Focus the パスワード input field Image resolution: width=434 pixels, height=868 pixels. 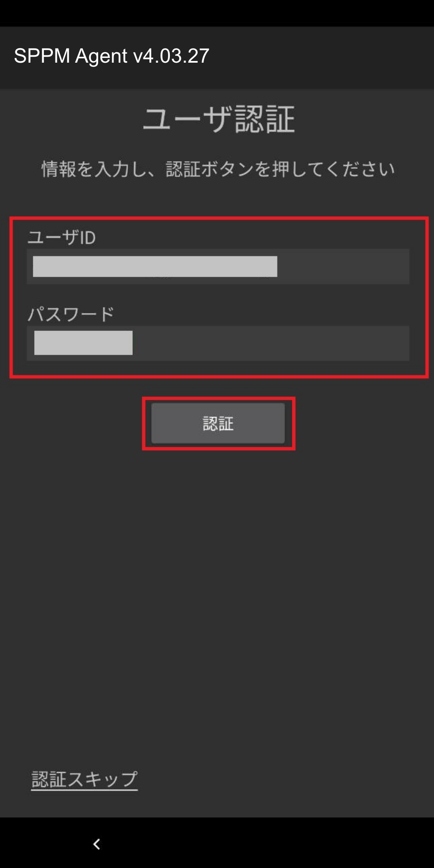(x=218, y=343)
